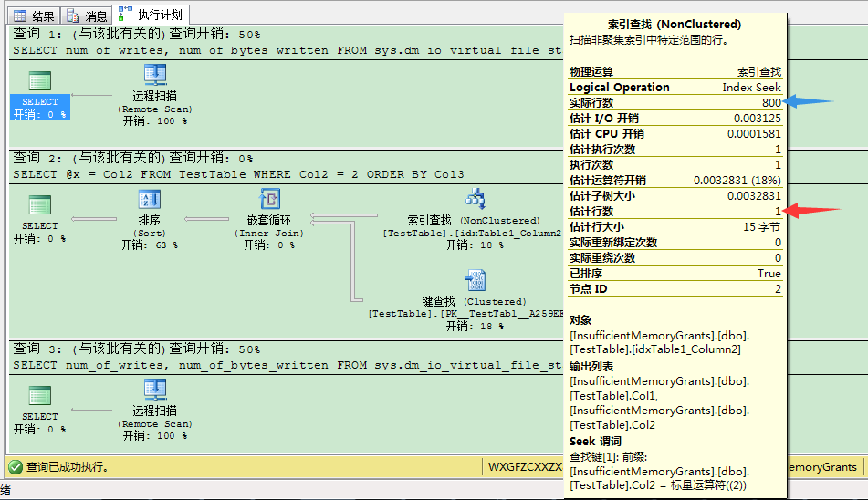Screen dimensions: 868x500
Task: Click the 估计执行次数 row in tooltip
Action: click(x=675, y=150)
